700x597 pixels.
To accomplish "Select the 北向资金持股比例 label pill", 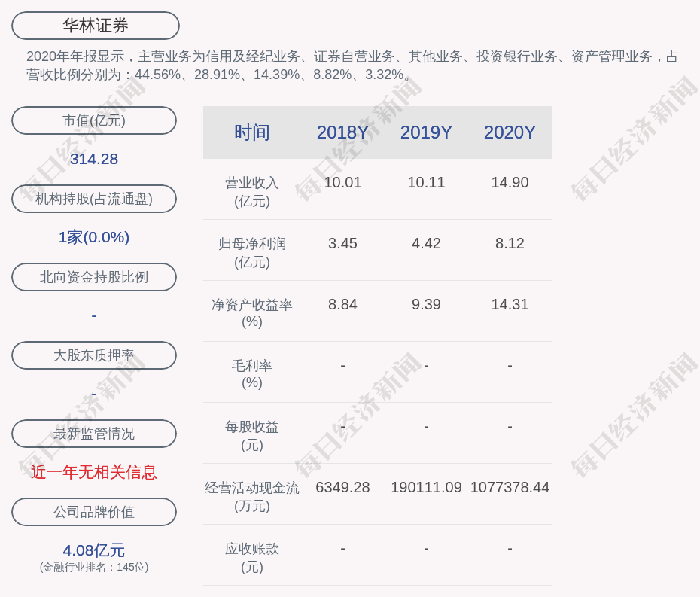I will [x=94, y=277].
